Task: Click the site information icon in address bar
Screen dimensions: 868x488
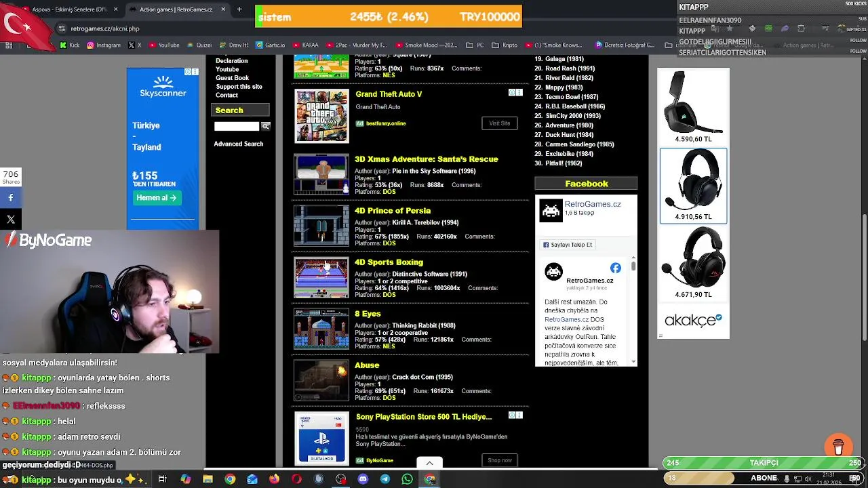Action: click(x=62, y=28)
